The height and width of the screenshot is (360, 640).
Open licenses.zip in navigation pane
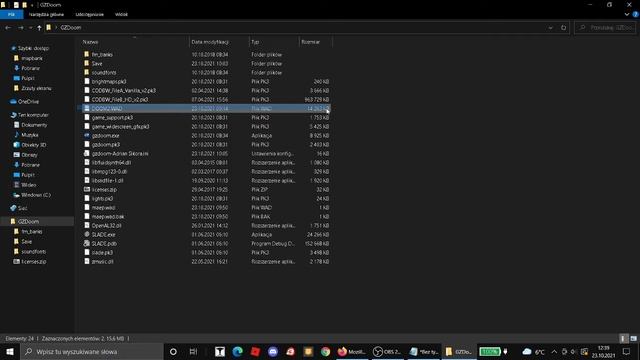click(33, 262)
